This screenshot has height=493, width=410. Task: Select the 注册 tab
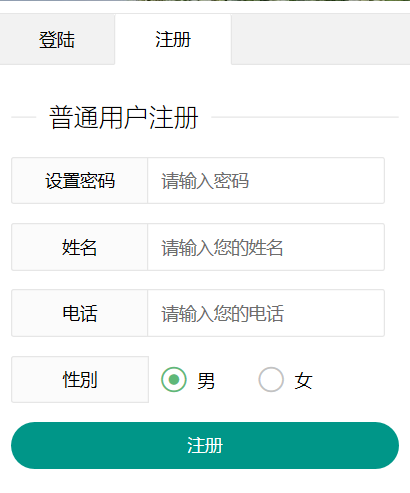(x=173, y=39)
